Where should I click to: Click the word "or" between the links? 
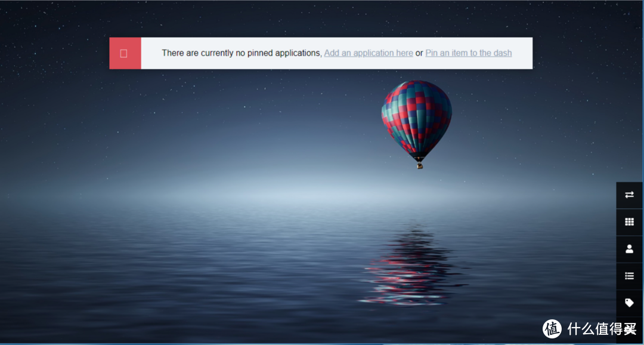[x=419, y=53]
